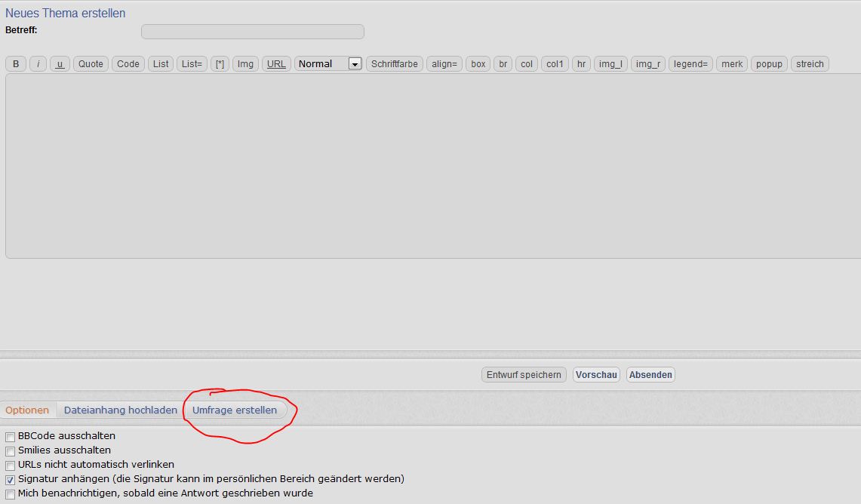This screenshot has width=861, height=504.
Task: Focus the Betreff subject field
Action: click(x=253, y=32)
